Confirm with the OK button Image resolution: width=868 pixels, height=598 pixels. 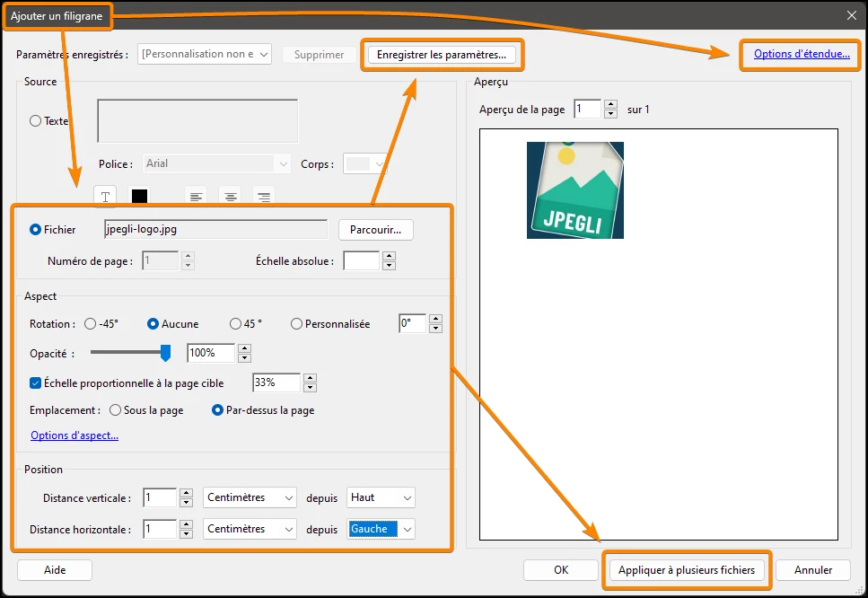click(x=561, y=570)
